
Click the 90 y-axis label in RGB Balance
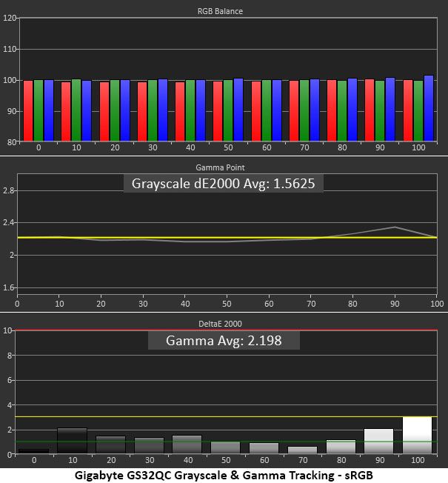coord(11,111)
